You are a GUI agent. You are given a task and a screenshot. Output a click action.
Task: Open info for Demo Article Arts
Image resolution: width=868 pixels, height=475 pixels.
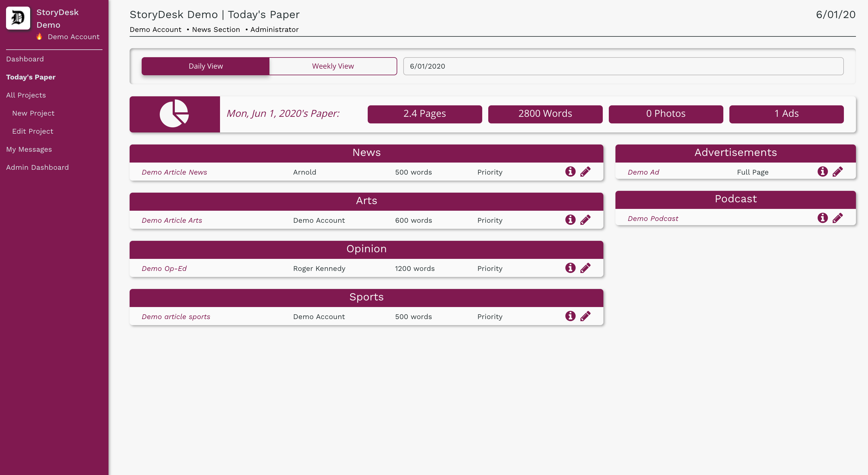tap(570, 220)
